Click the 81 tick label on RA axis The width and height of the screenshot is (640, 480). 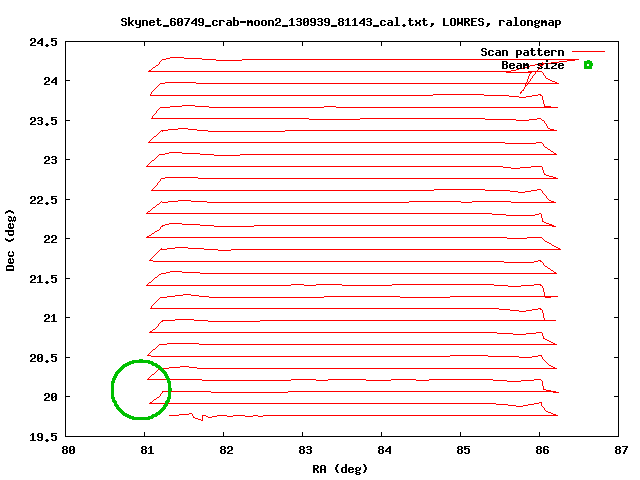147,450
